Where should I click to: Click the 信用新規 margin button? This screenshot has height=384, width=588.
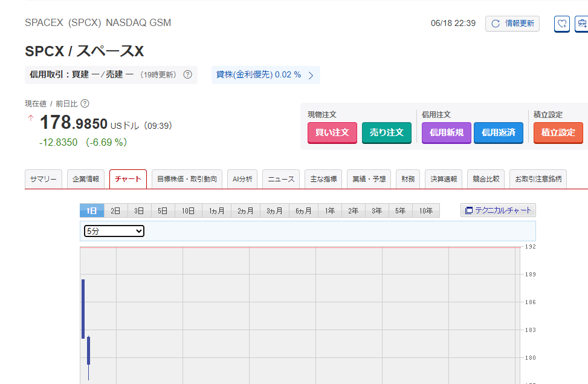(x=446, y=132)
